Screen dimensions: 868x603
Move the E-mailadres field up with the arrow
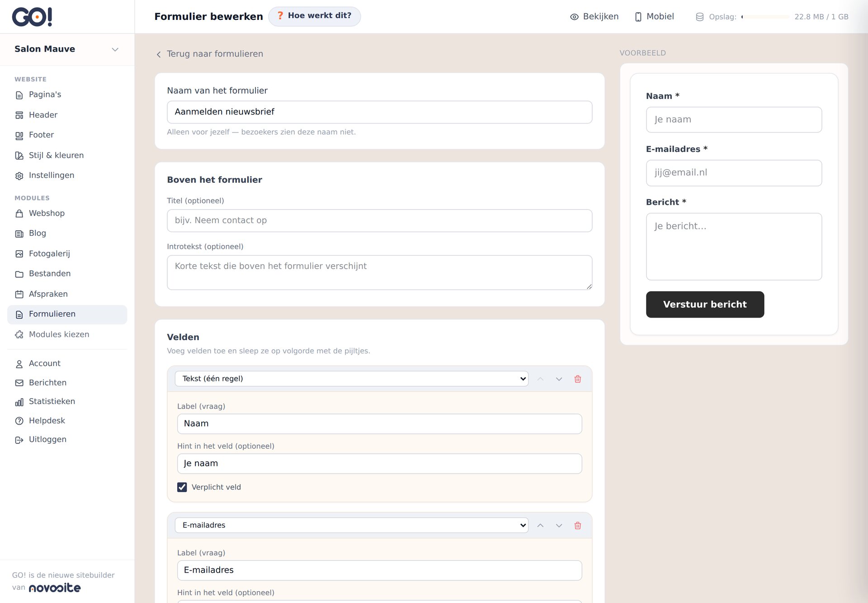[x=540, y=526]
